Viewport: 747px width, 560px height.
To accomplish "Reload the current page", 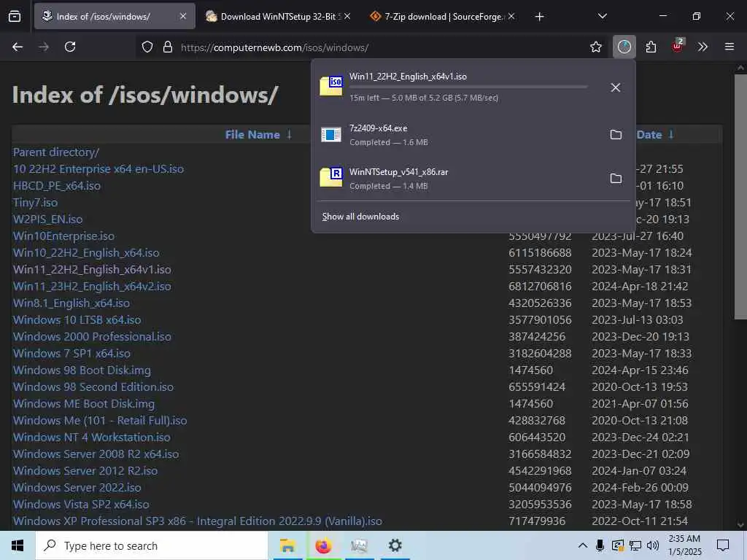I will pyautogui.click(x=70, y=47).
